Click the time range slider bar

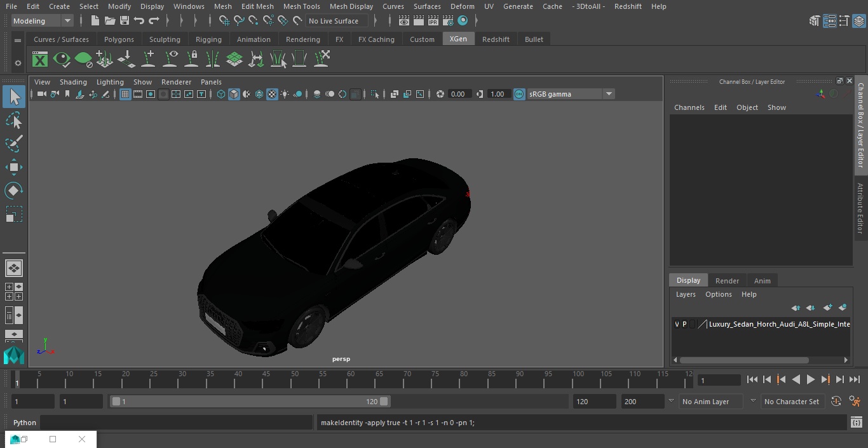pos(250,402)
